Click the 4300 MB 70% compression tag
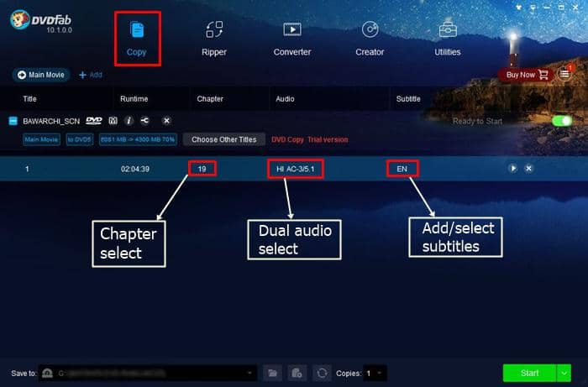This screenshot has height=387, width=588. [138, 139]
